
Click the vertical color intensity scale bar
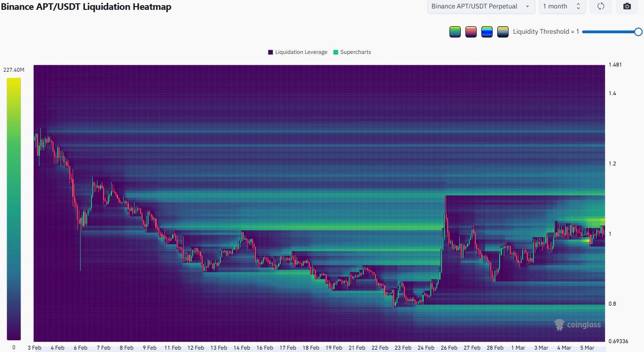coord(13,209)
